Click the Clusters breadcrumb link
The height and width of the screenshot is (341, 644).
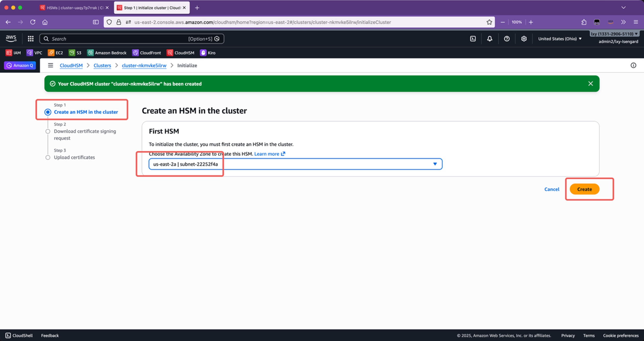(102, 65)
